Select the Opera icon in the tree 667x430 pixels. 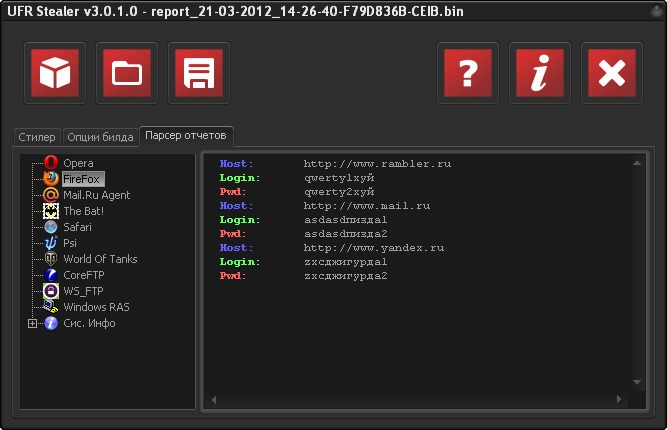tap(51, 163)
